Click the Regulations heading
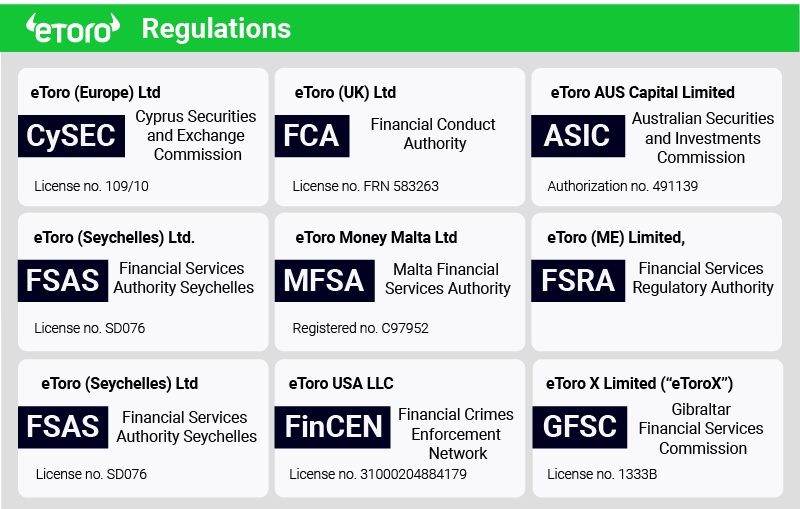 [216, 29]
